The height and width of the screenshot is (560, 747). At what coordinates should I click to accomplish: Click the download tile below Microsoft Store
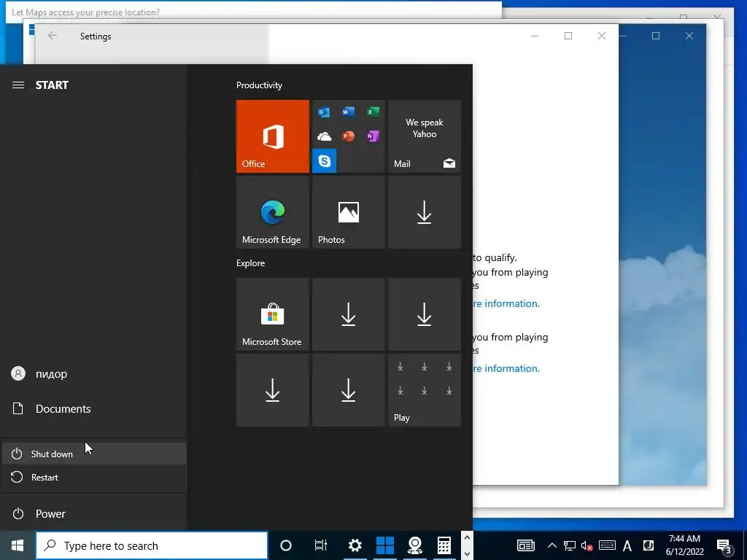273,390
